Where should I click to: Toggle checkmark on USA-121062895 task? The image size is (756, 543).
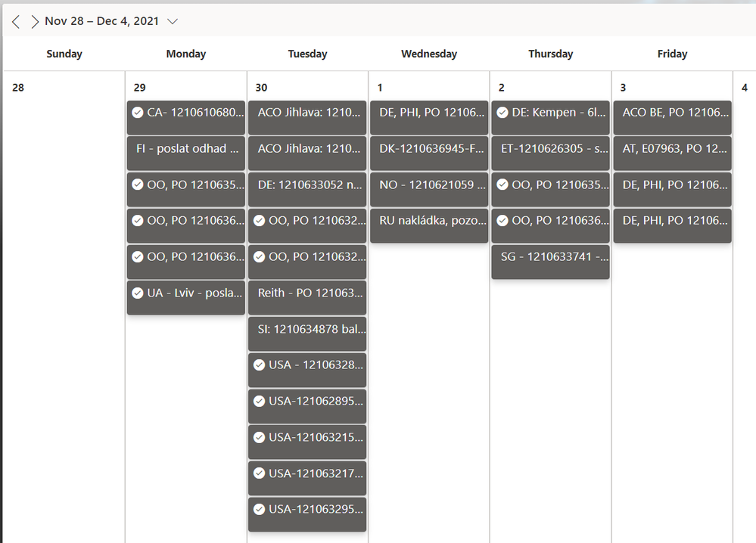(259, 402)
